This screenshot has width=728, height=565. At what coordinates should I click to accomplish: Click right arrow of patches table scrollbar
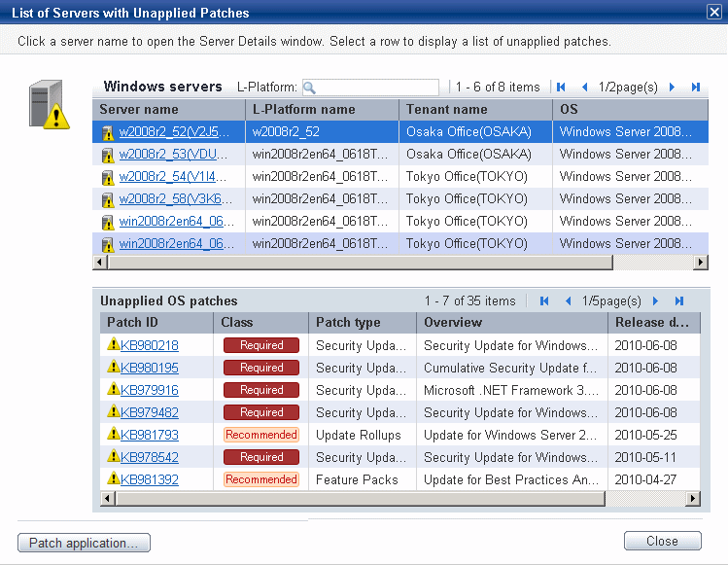[693, 499]
